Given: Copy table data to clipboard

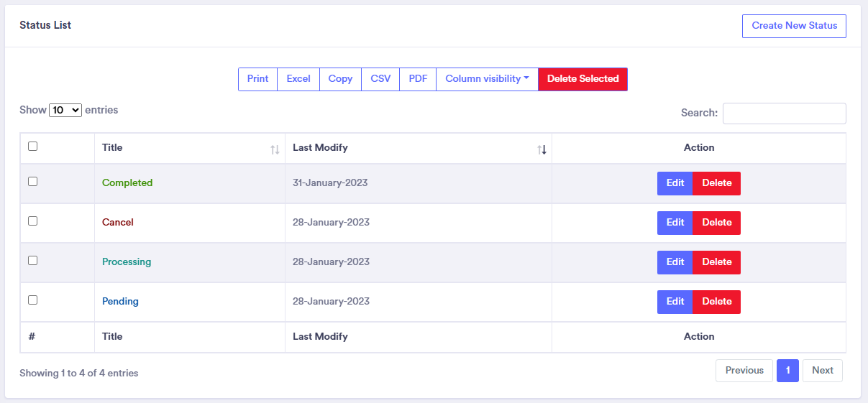Looking at the screenshot, I should (x=340, y=79).
